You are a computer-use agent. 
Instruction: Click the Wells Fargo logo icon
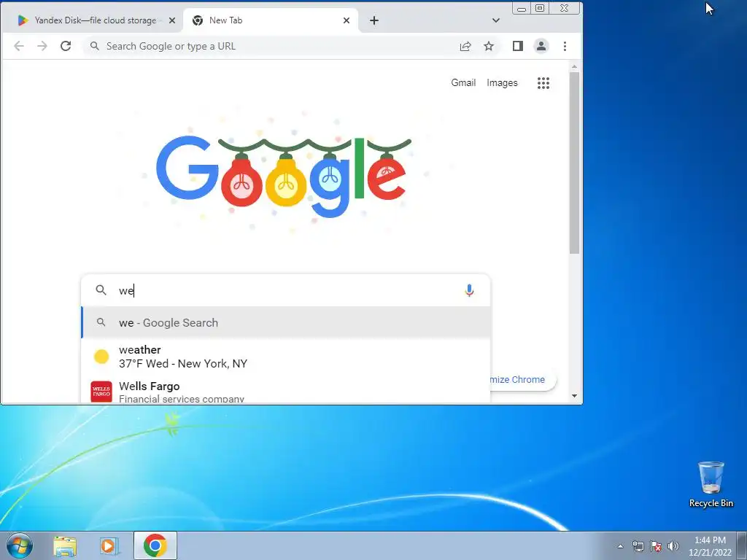[101, 392]
